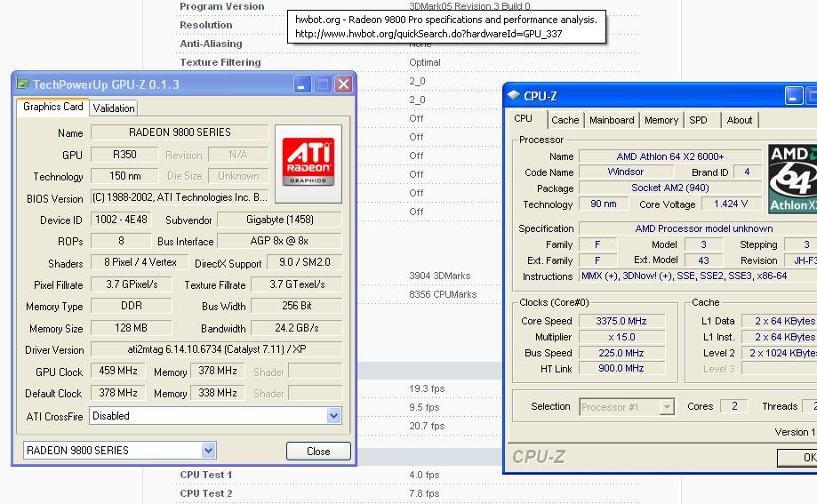817x504 pixels.
Task: Click the CPU name AMD Athlon 64 X2 6000+
Action: point(670,156)
